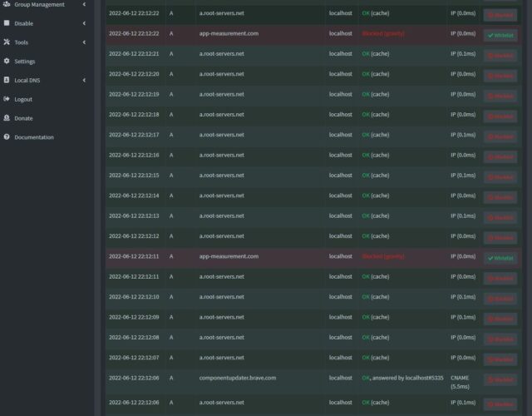
Task: Click the Disable icon in sidebar
Action: pyautogui.click(x=7, y=23)
